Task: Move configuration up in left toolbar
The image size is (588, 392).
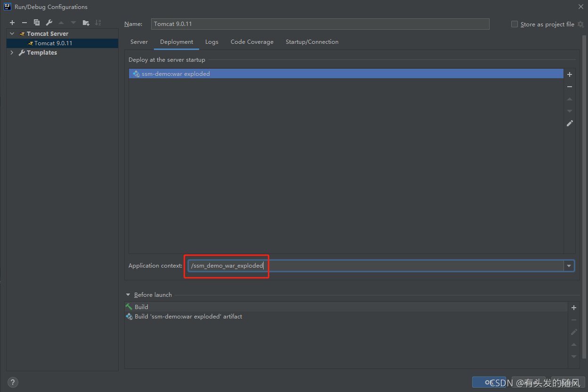Action: pyautogui.click(x=61, y=23)
